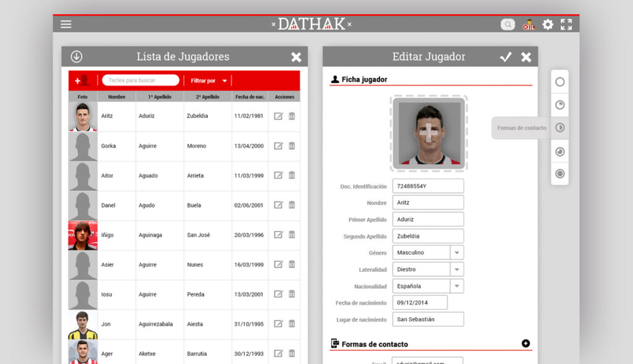The height and width of the screenshot is (364, 633).
Task: Open the Filtrar por dropdown
Action: pyautogui.click(x=209, y=81)
